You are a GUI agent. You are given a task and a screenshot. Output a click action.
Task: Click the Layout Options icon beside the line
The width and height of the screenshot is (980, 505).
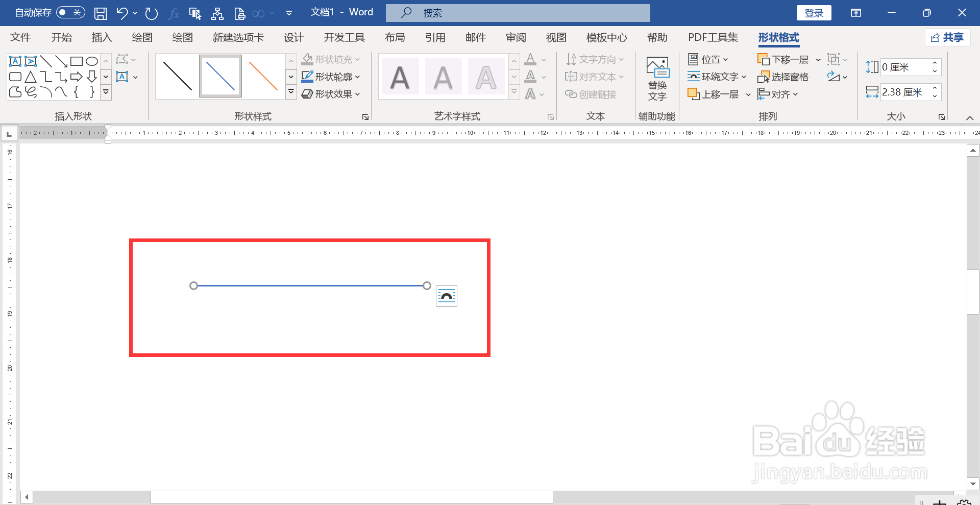click(447, 296)
